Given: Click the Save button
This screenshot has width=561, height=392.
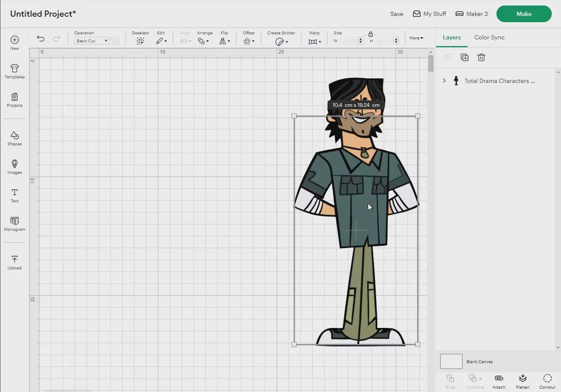Looking at the screenshot, I should [x=397, y=14].
